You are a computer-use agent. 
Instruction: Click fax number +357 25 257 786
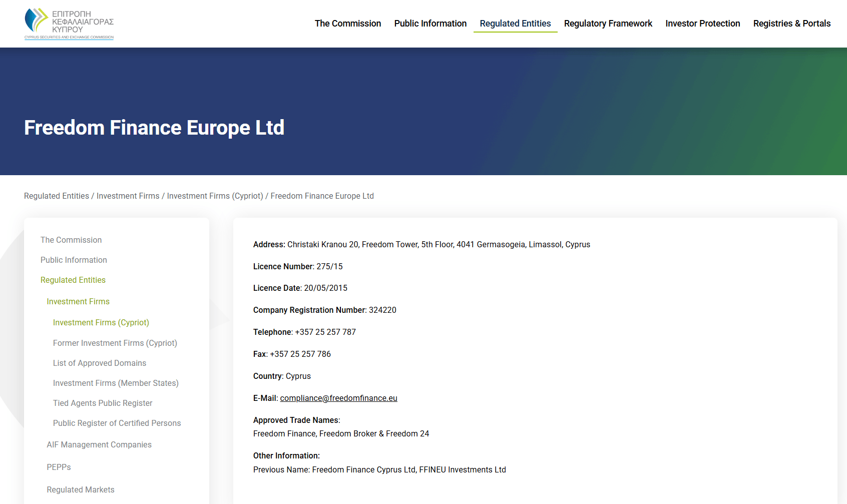click(x=300, y=354)
